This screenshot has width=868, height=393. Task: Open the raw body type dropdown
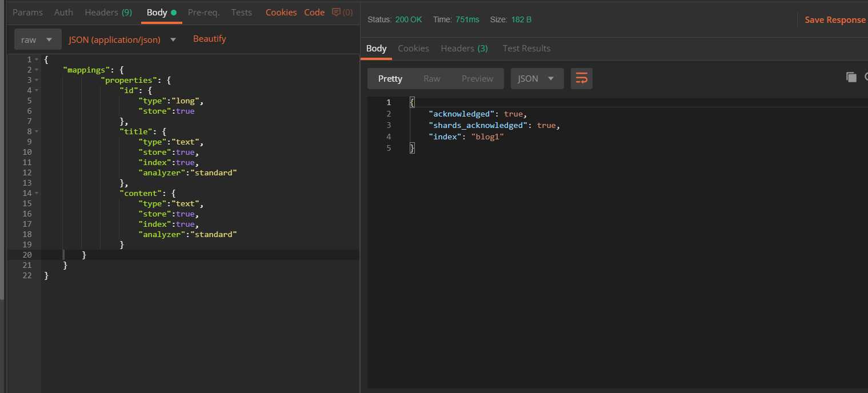38,39
